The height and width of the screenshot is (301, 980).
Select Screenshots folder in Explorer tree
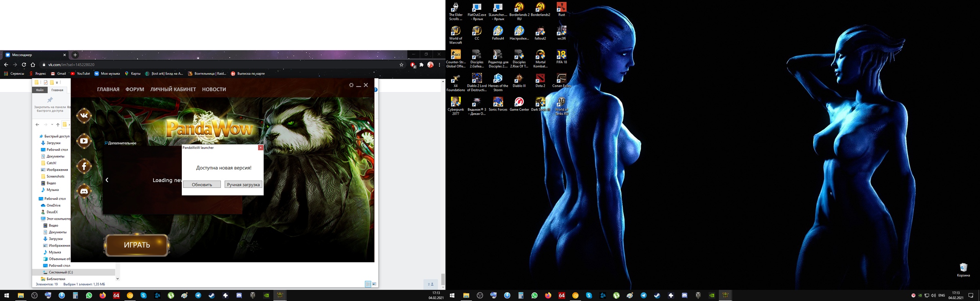click(53, 176)
